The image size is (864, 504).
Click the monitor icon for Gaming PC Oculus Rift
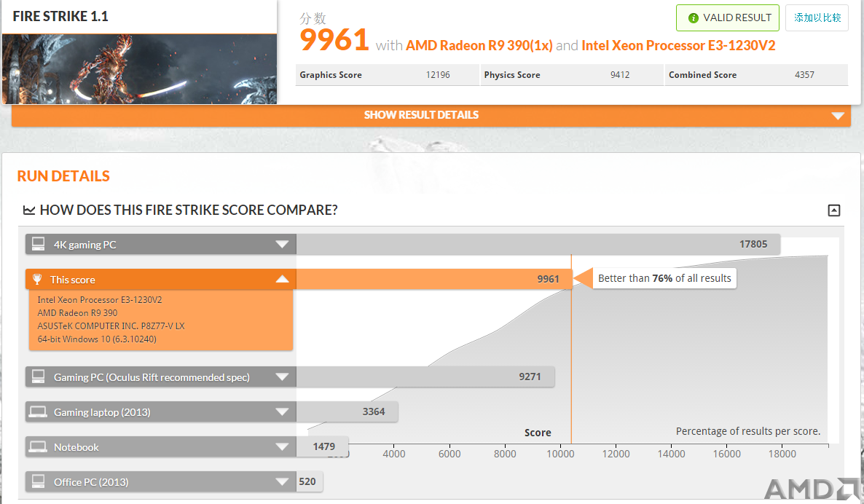coord(38,377)
